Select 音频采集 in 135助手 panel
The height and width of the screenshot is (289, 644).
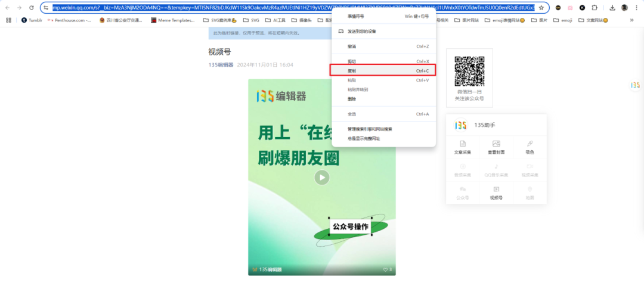463,170
